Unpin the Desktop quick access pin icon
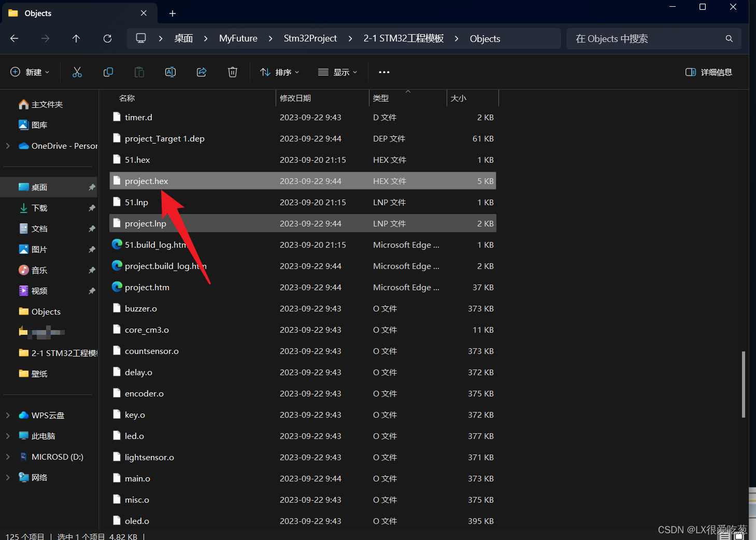756x540 pixels. (x=92, y=187)
